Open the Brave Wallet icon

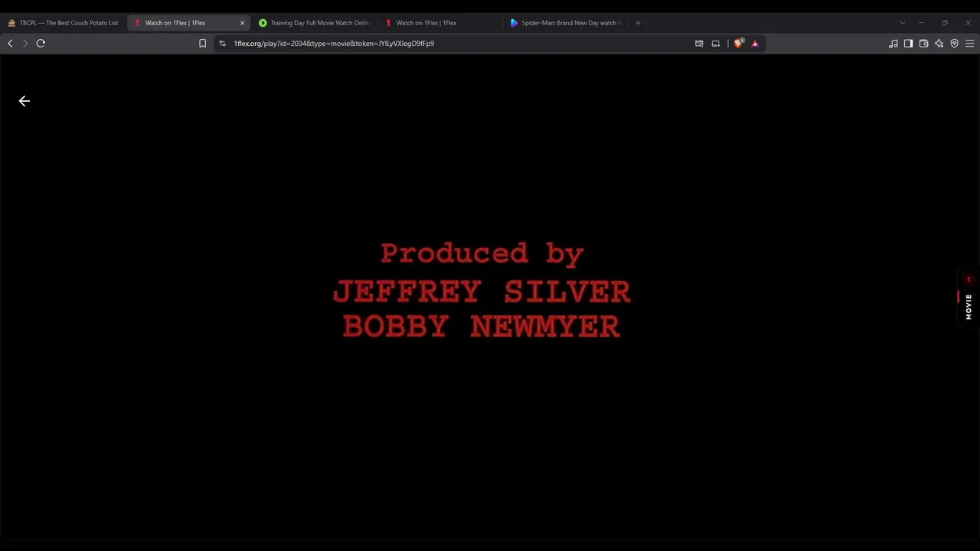point(923,44)
